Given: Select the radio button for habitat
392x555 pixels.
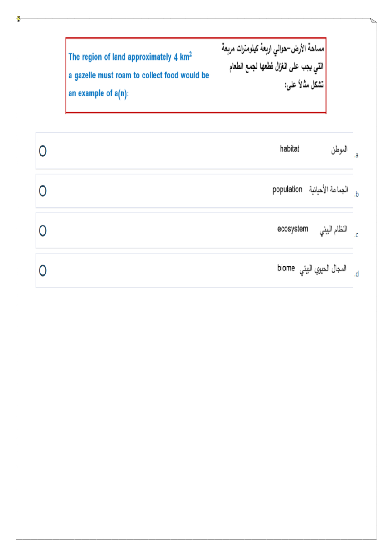Looking at the screenshot, I should pyautogui.click(x=43, y=151).
